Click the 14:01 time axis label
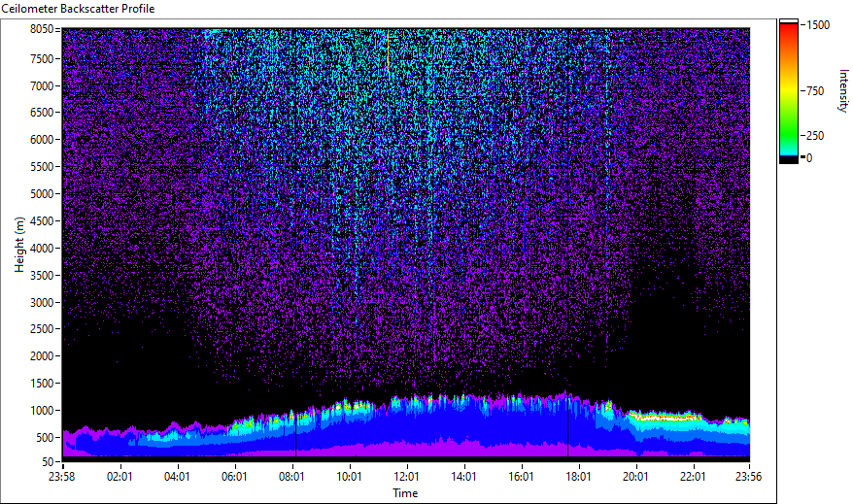Screen dimensions: 853x504 click(x=463, y=477)
